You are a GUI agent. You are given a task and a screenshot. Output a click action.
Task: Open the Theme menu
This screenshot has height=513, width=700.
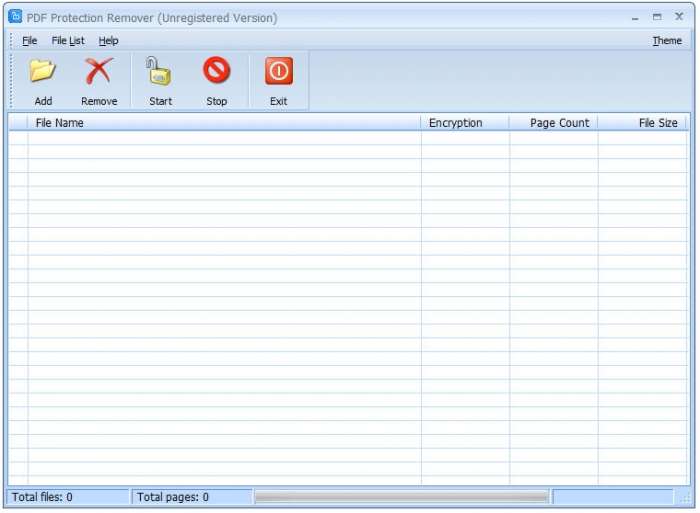click(667, 41)
